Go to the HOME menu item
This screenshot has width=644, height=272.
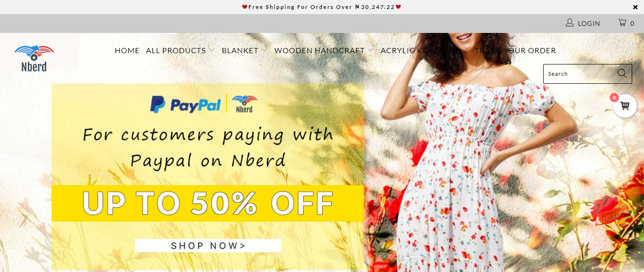coord(127,50)
